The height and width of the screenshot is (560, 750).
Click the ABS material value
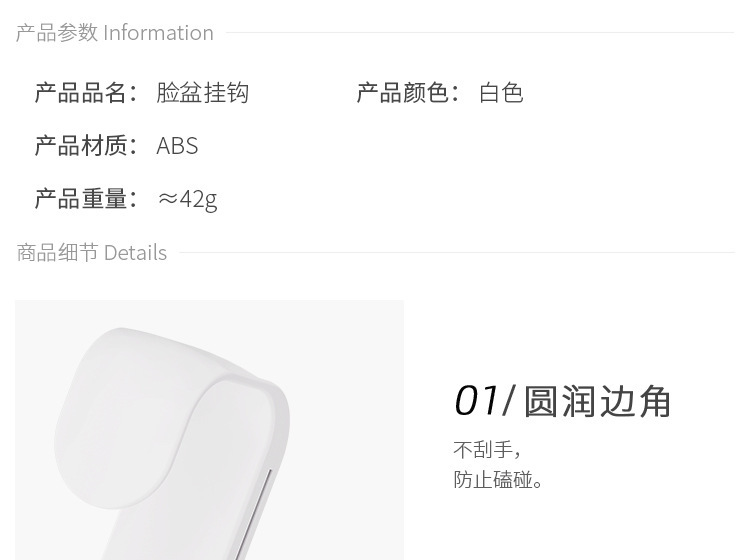click(x=177, y=146)
